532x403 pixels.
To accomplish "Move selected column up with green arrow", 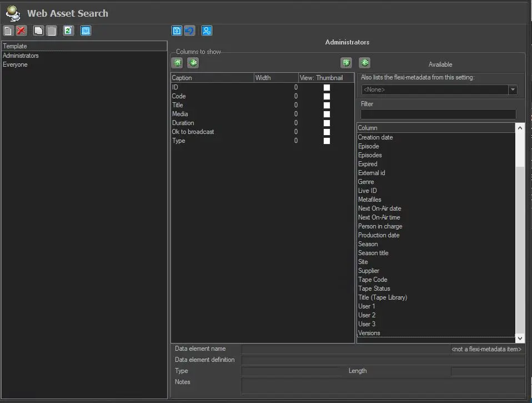I will (x=177, y=63).
